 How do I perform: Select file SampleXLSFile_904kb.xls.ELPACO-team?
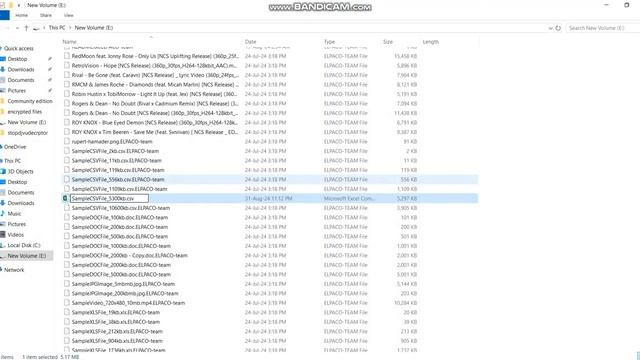pyautogui.click(x=117, y=341)
